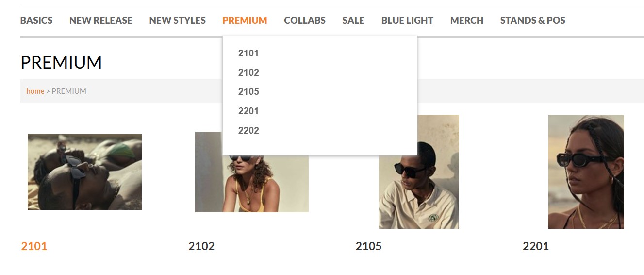Open the SALE menu item
Viewport: 644px width, 275px height.
353,20
